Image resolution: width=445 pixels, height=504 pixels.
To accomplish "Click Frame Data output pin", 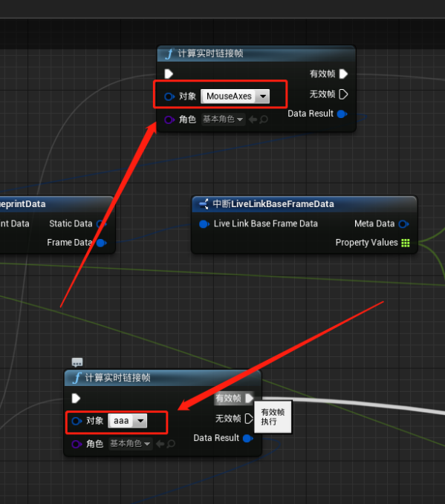I will [x=101, y=243].
